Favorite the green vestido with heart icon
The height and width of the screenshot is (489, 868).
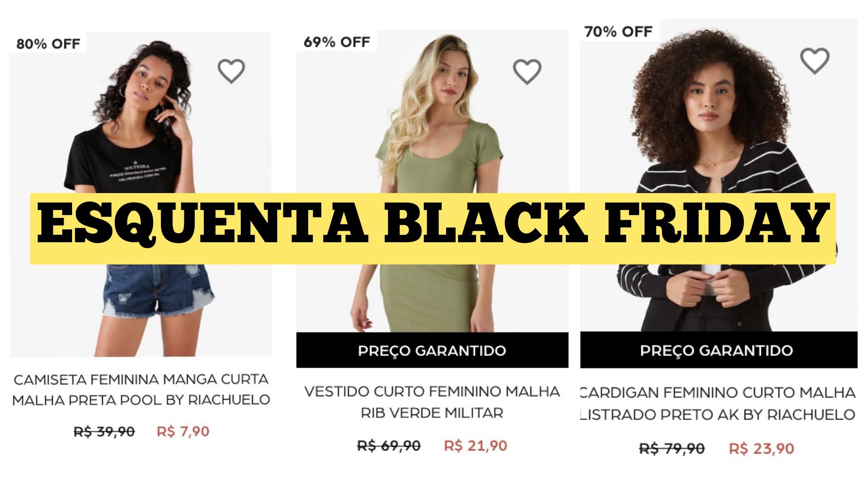point(527,71)
